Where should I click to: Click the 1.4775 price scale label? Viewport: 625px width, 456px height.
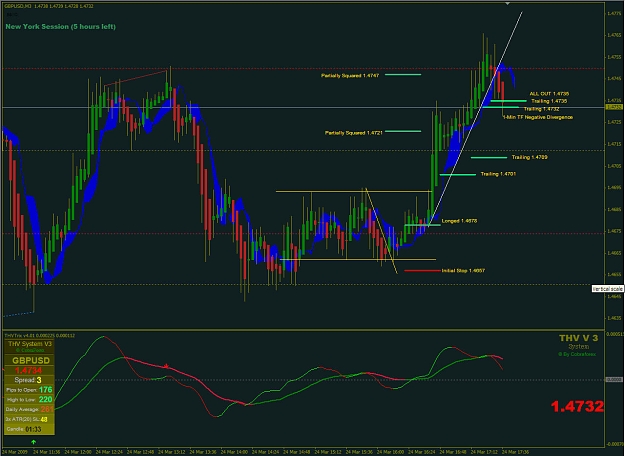click(x=614, y=14)
